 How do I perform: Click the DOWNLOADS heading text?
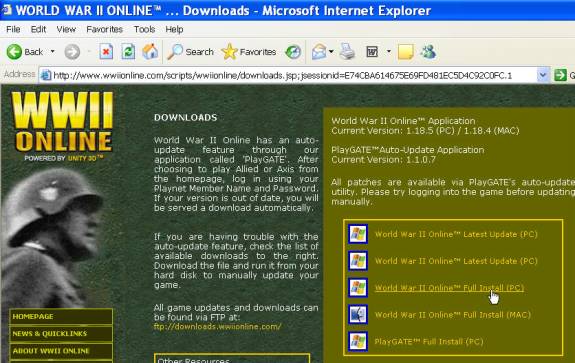pyautogui.click(x=186, y=118)
